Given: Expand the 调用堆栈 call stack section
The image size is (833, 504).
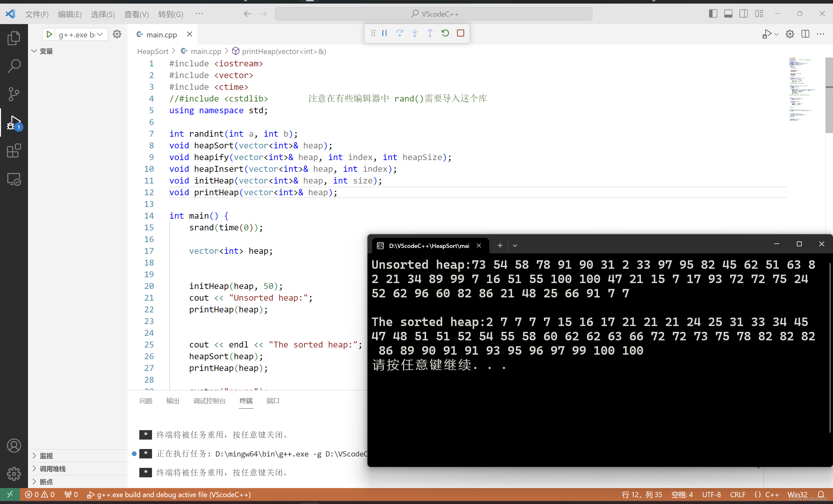Looking at the screenshot, I should [x=52, y=469].
